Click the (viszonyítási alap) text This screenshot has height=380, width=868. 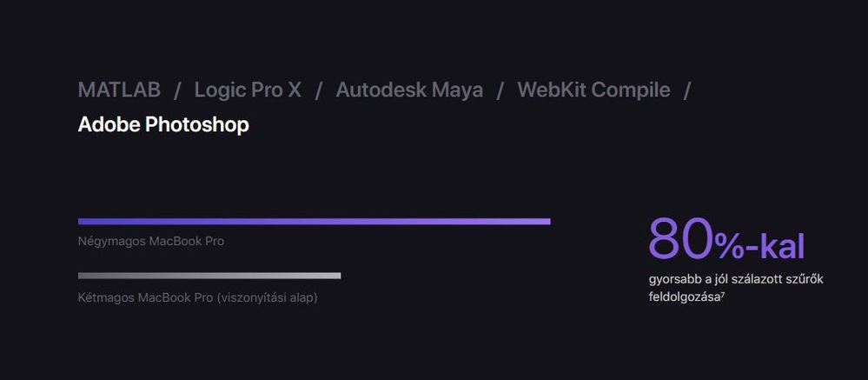(267, 297)
